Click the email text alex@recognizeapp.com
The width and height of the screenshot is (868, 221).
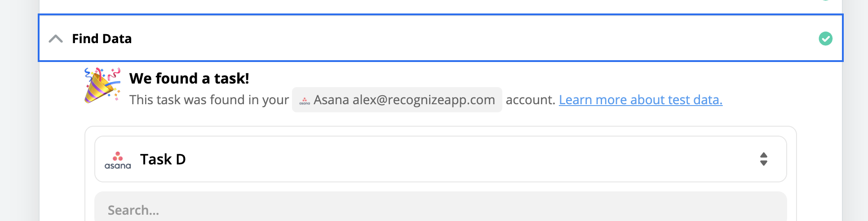(x=423, y=100)
